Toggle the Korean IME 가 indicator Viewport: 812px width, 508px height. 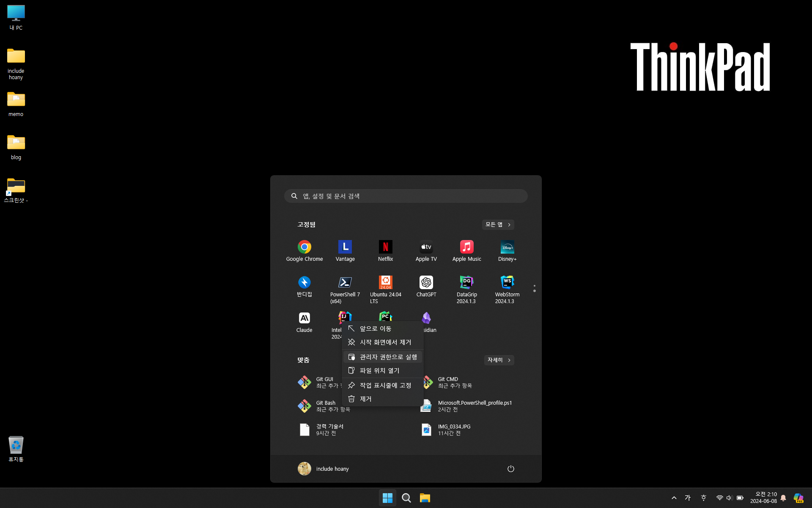[x=688, y=498]
